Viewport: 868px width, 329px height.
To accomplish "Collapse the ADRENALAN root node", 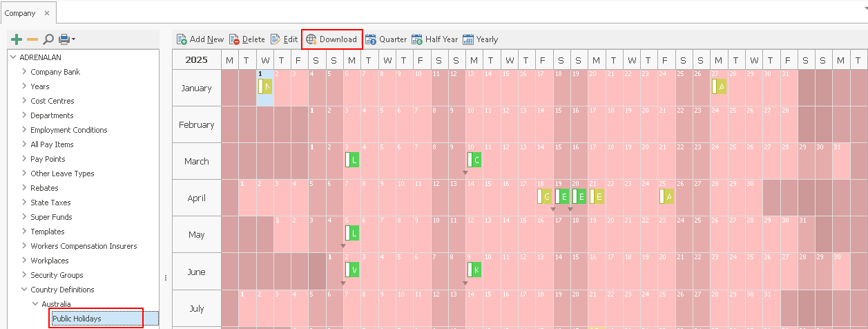I will tap(13, 57).
